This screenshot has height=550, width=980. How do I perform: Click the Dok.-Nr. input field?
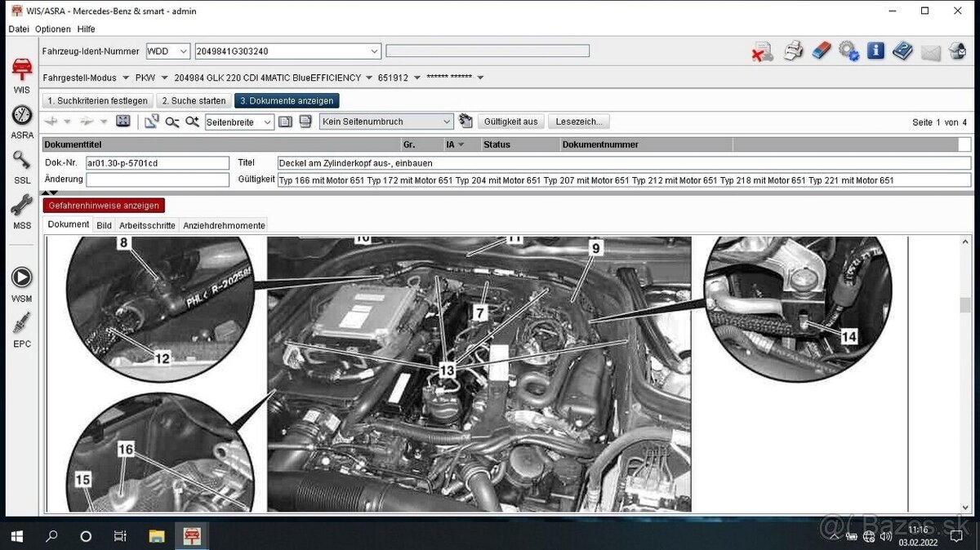[x=157, y=163]
